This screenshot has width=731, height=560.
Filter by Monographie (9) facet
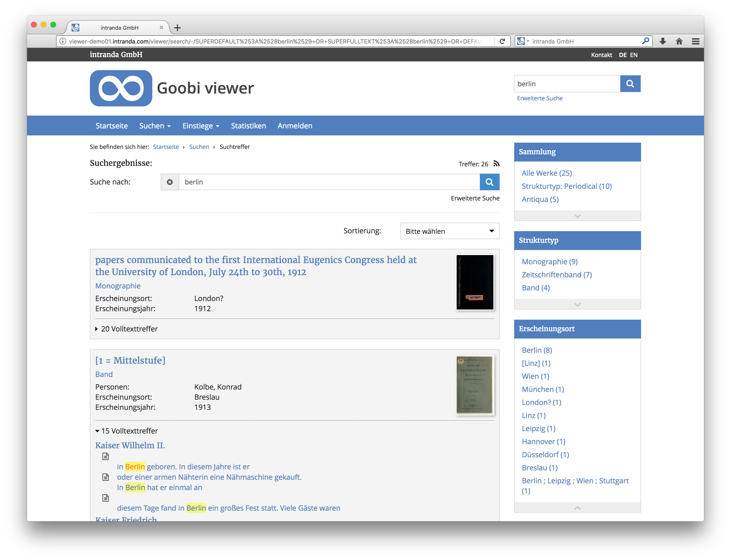point(550,261)
